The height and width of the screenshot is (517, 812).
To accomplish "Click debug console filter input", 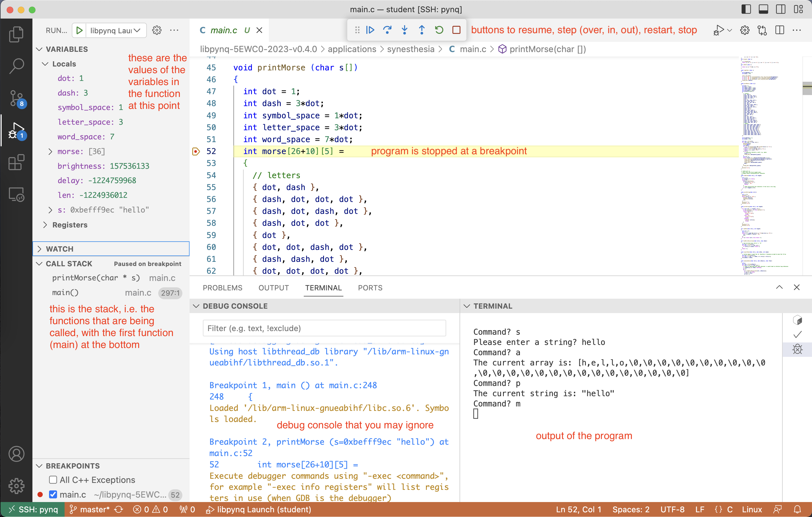I will 324,328.
